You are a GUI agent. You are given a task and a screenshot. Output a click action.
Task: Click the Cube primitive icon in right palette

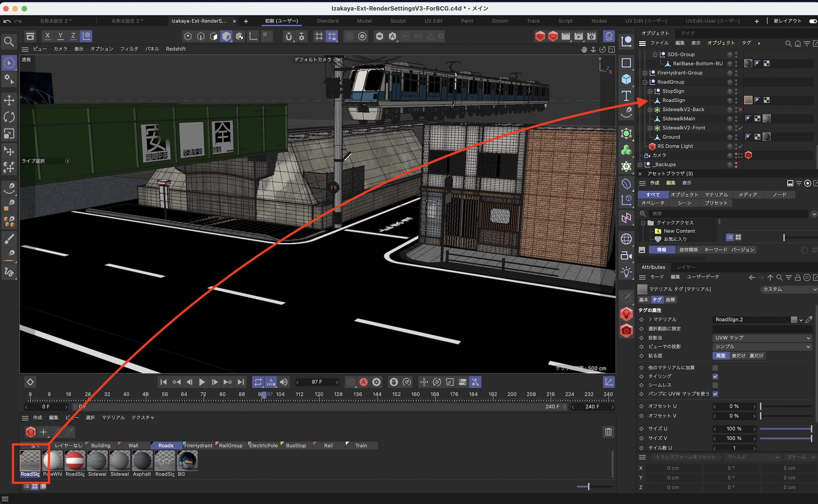(x=626, y=79)
